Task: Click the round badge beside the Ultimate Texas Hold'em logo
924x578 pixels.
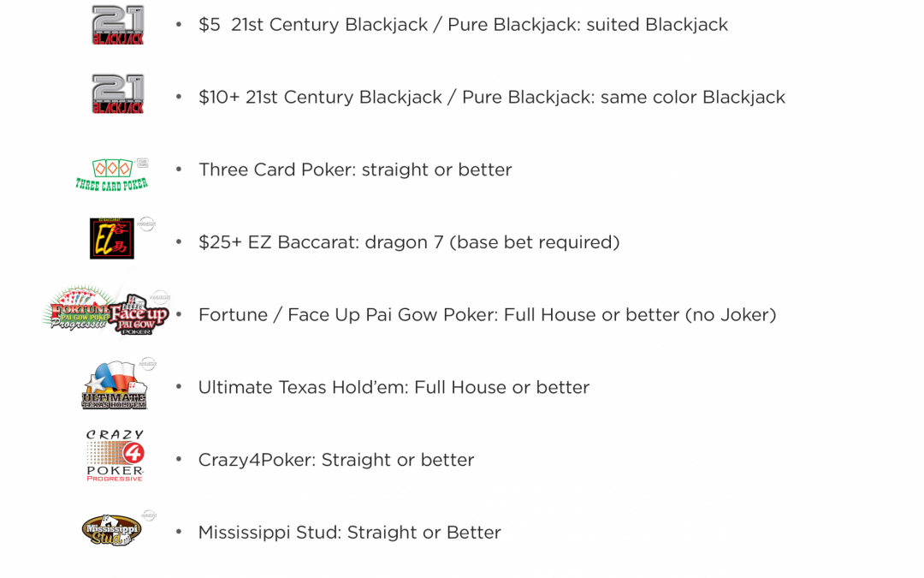Action: click(147, 365)
